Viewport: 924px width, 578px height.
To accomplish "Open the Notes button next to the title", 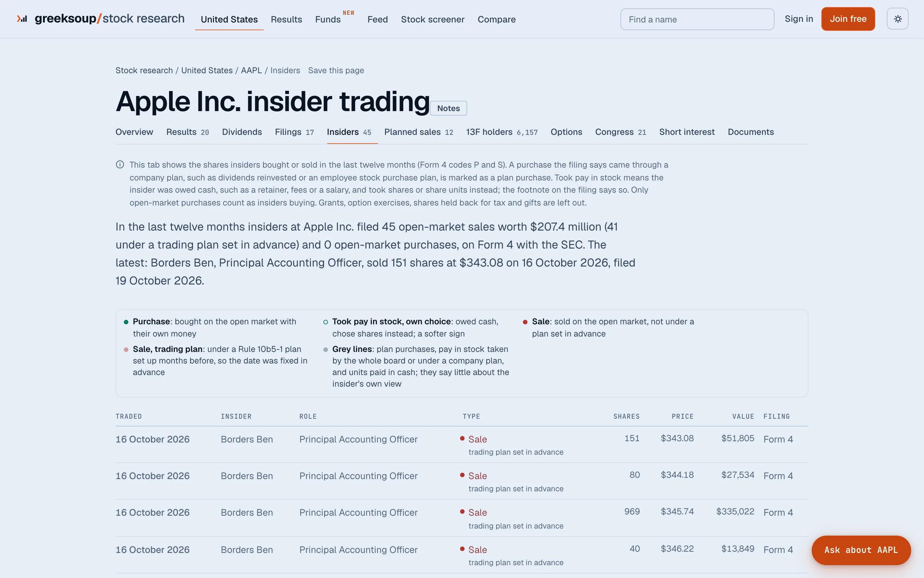I will (x=448, y=108).
